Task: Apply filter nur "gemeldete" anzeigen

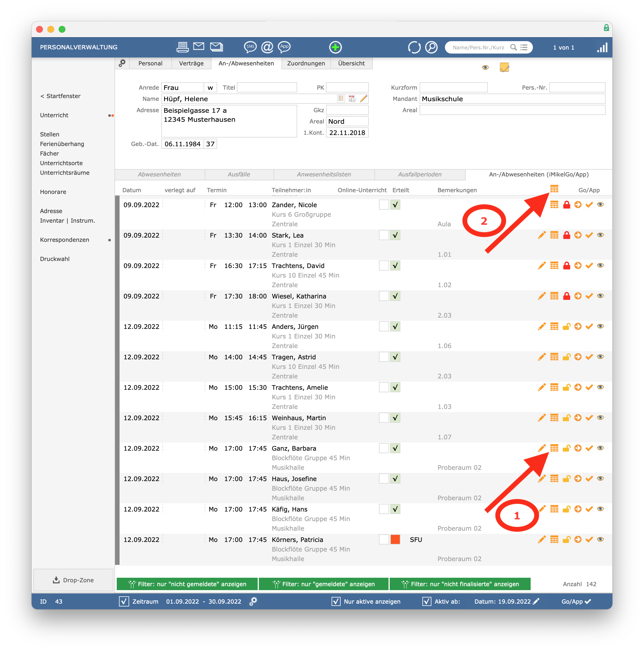Action: pyautogui.click(x=324, y=584)
